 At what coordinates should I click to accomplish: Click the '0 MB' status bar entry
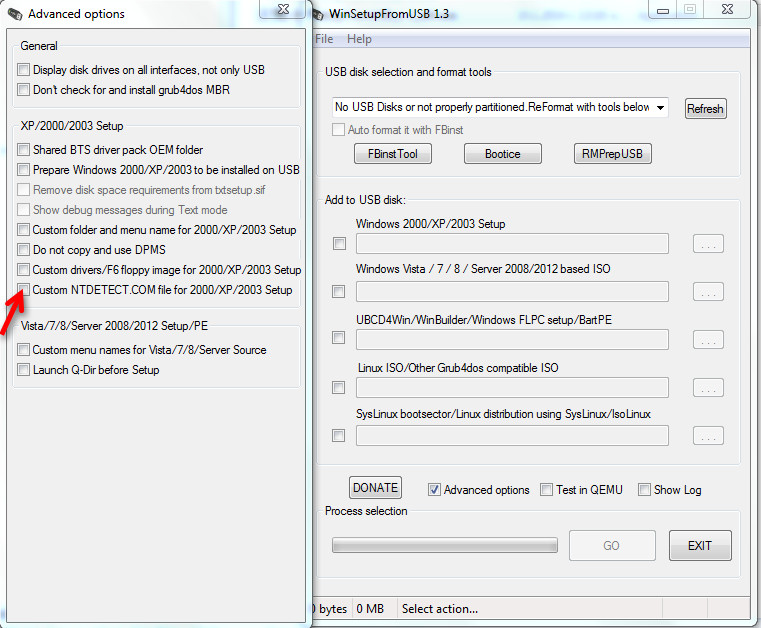(370, 609)
